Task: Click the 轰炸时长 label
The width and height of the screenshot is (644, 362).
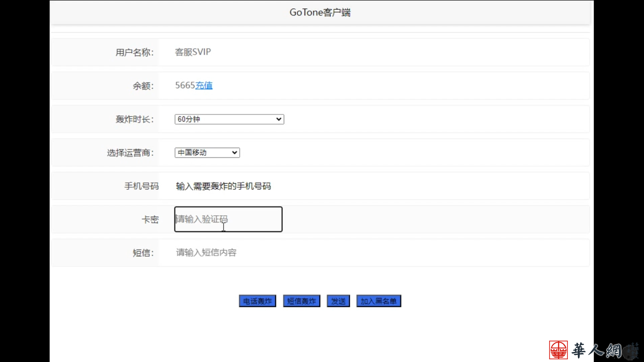Action: [135, 119]
